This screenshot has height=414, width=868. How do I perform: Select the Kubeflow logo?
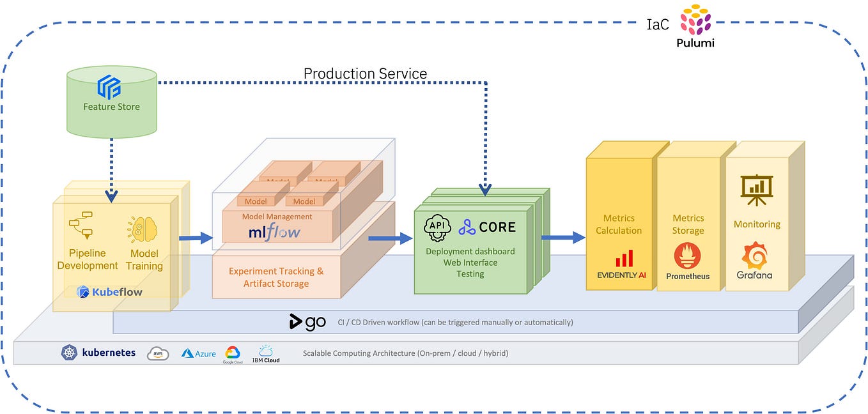tap(109, 291)
